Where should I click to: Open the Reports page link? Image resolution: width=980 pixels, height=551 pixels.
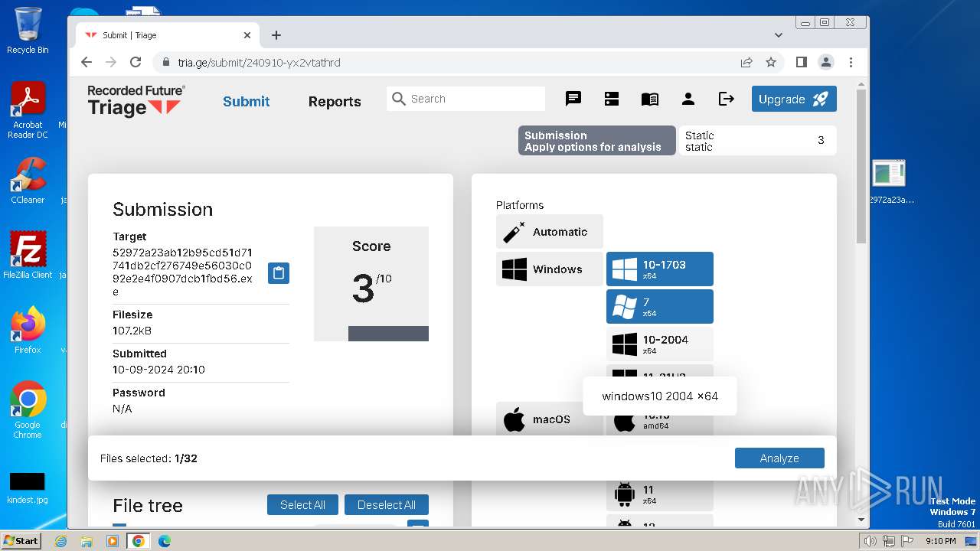click(335, 101)
